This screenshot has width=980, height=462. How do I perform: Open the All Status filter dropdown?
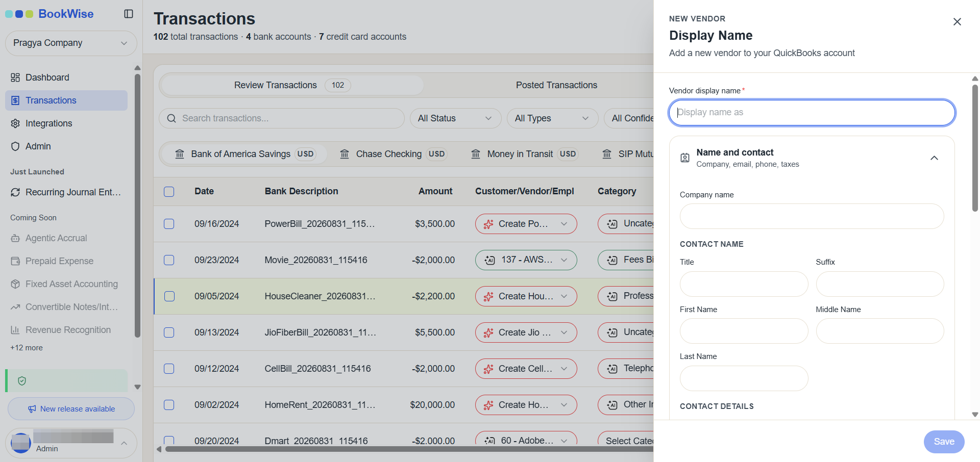click(455, 118)
